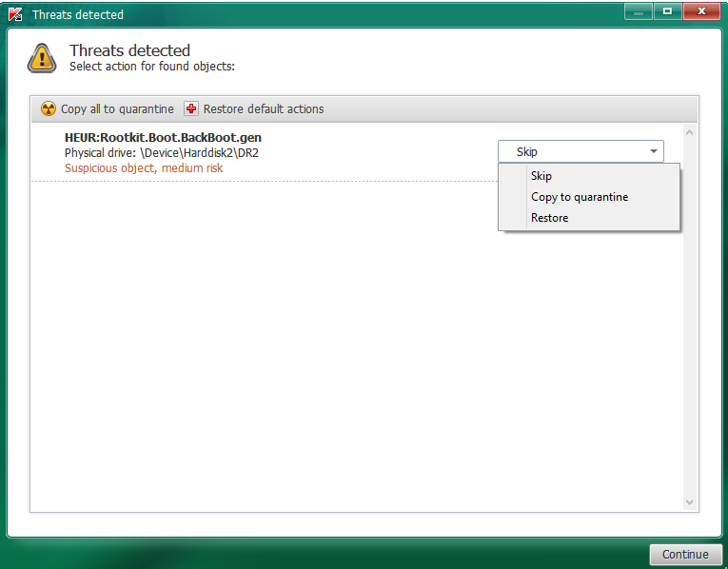Click the radiation quarantine icon
728x569 pixels.
(x=49, y=108)
